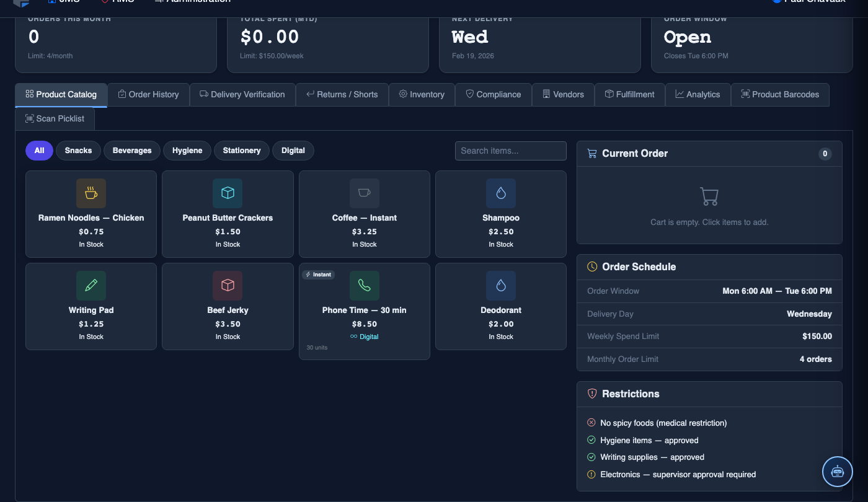Focus the Search items field

[x=511, y=151]
